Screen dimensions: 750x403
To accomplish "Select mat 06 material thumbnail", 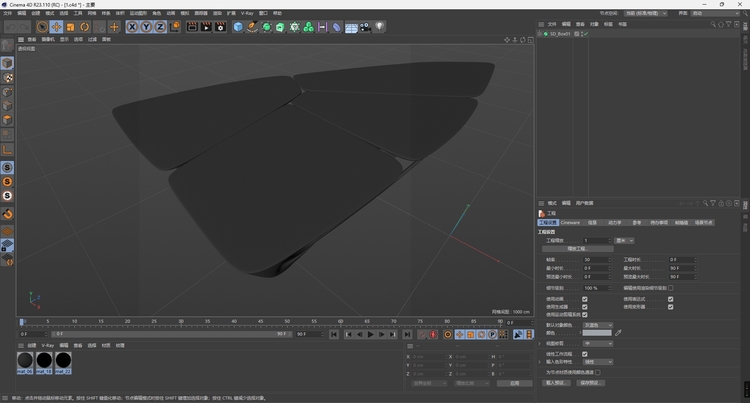I will pyautogui.click(x=25, y=362).
